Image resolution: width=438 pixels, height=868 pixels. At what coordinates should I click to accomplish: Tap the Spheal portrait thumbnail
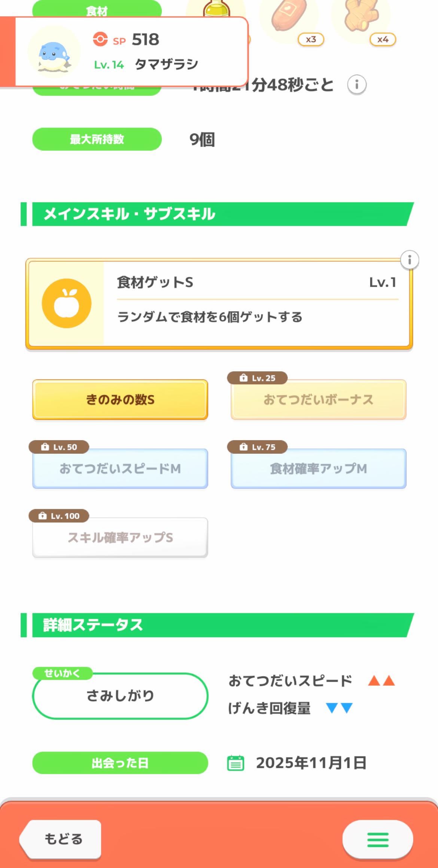tap(54, 52)
